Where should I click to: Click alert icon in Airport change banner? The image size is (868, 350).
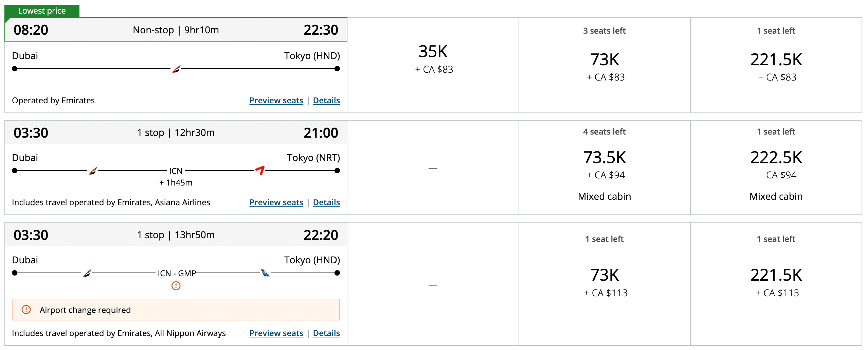tap(26, 310)
